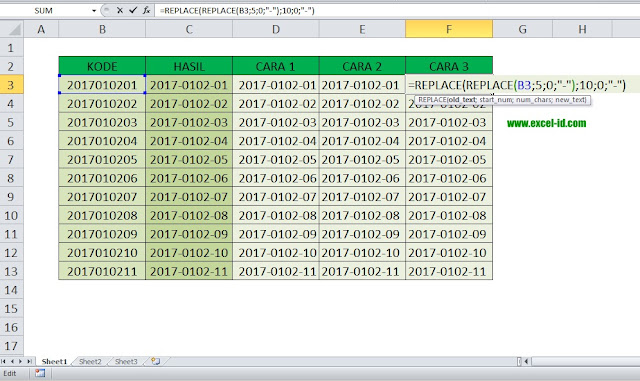Click KODE cell 2017010211
Screen dimensions: 640x381
102,271
